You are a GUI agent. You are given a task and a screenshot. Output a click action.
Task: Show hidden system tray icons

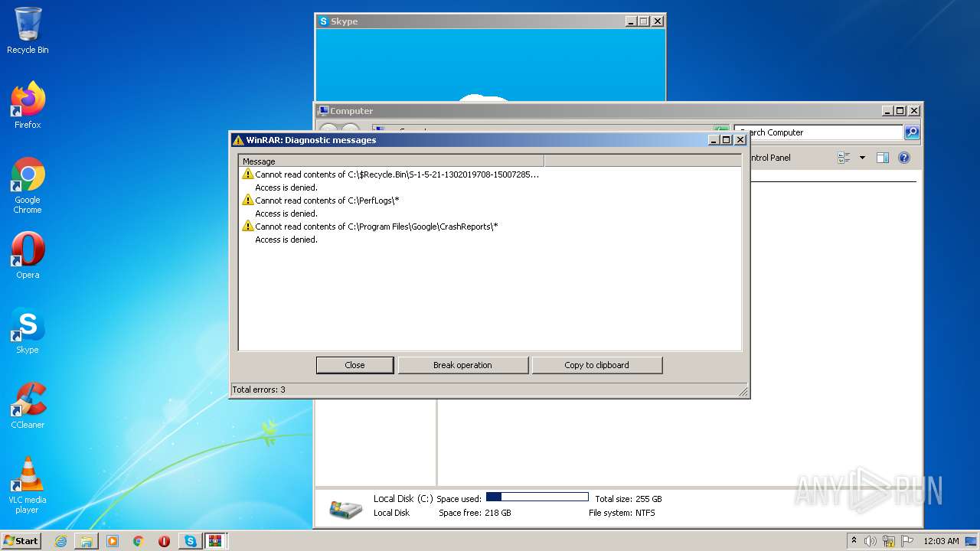pos(854,541)
